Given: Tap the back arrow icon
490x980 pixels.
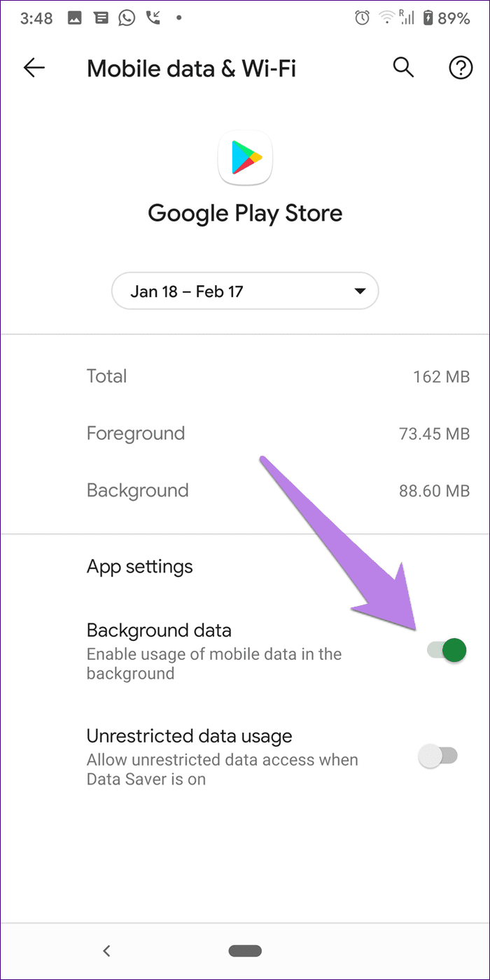Looking at the screenshot, I should pyautogui.click(x=34, y=68).
